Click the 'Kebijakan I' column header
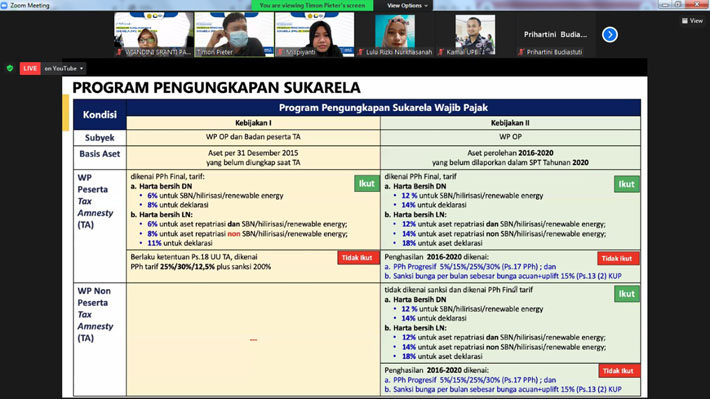710x399 pixels. (253, 123)
